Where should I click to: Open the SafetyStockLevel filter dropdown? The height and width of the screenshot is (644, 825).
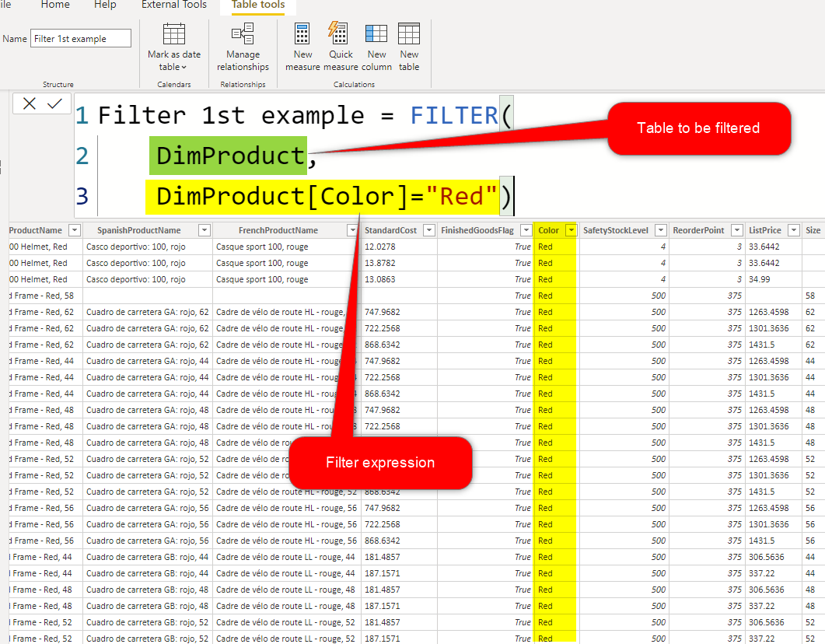point(659,229)
